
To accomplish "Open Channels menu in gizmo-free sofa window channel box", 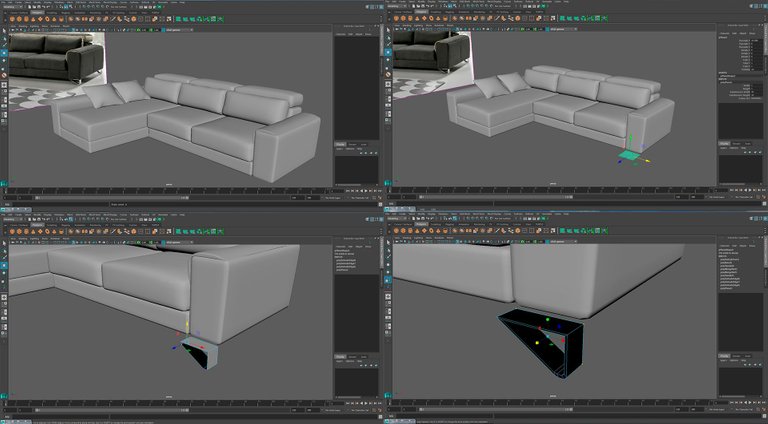I will coord(341,34).
